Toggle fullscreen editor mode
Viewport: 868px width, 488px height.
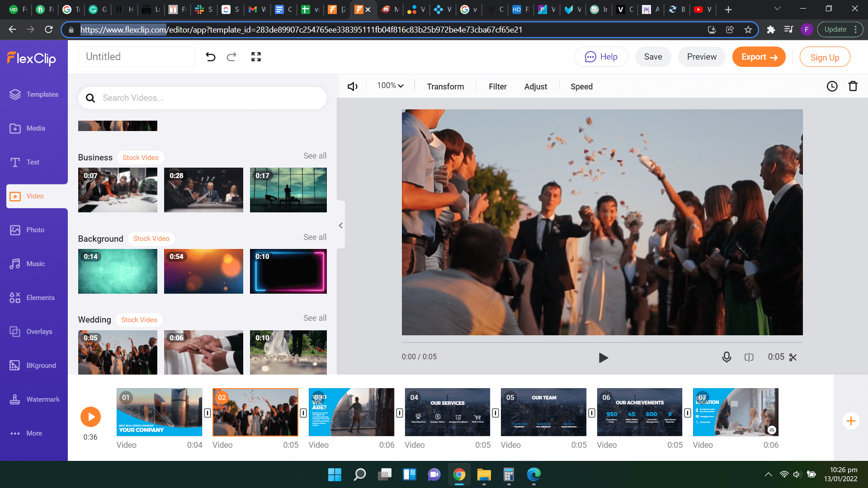click(x=256, y=56)
